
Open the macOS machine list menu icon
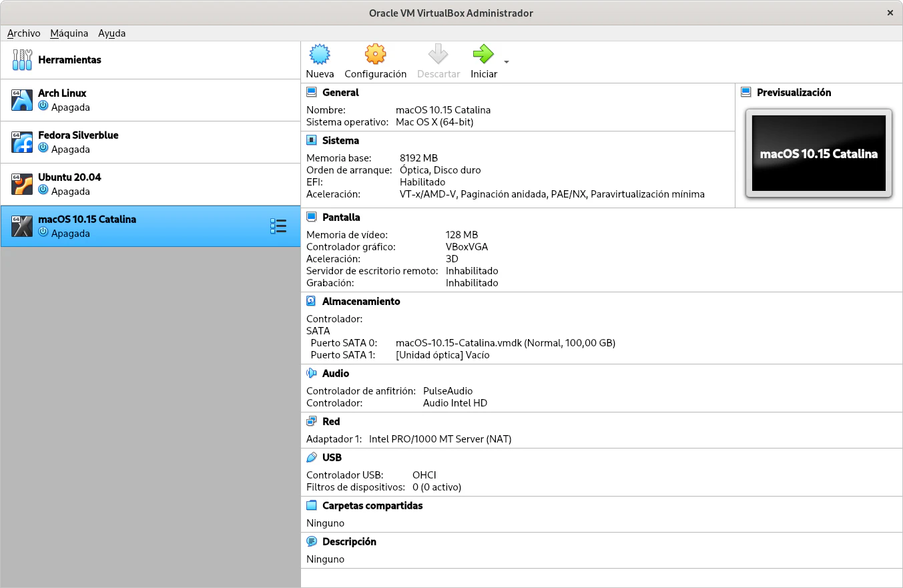point(278,226)
